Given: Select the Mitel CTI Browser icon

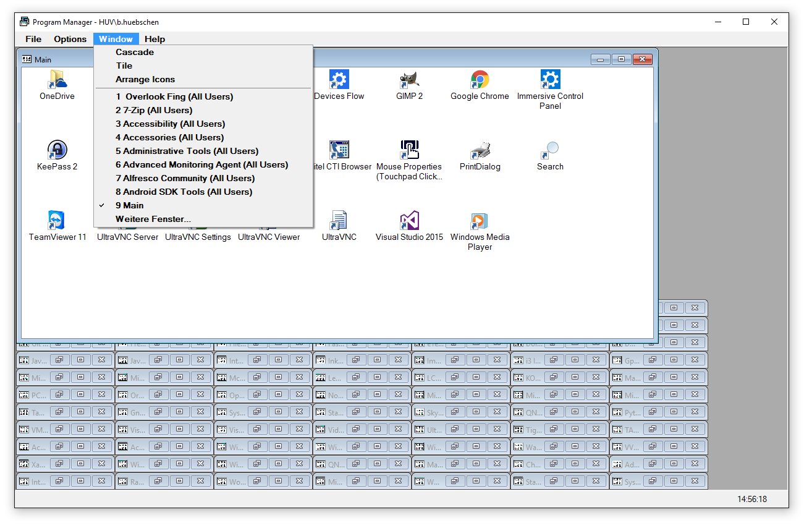Looking at the screenshot, I should tap(339, 150).
